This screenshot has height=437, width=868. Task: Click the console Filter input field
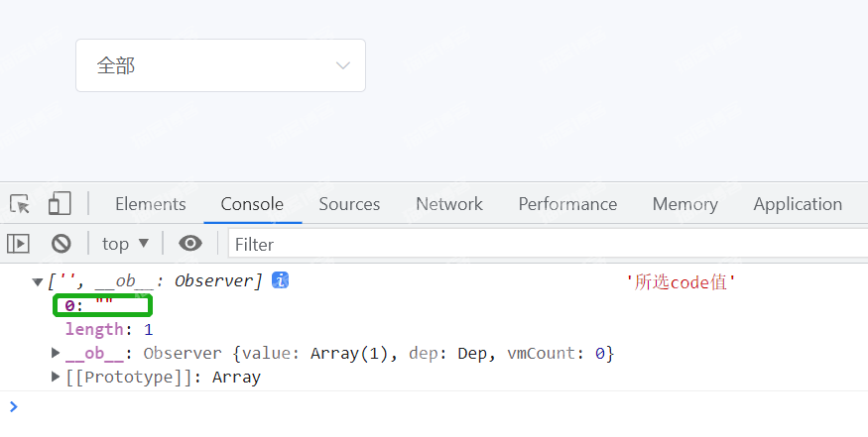(x=546, y=244)
